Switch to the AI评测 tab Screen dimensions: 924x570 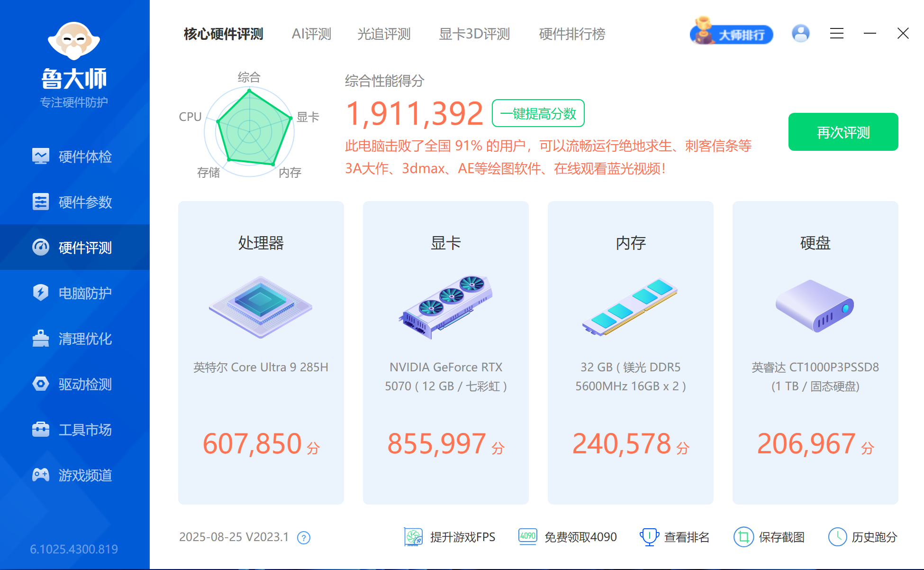[x=311, y=34]
